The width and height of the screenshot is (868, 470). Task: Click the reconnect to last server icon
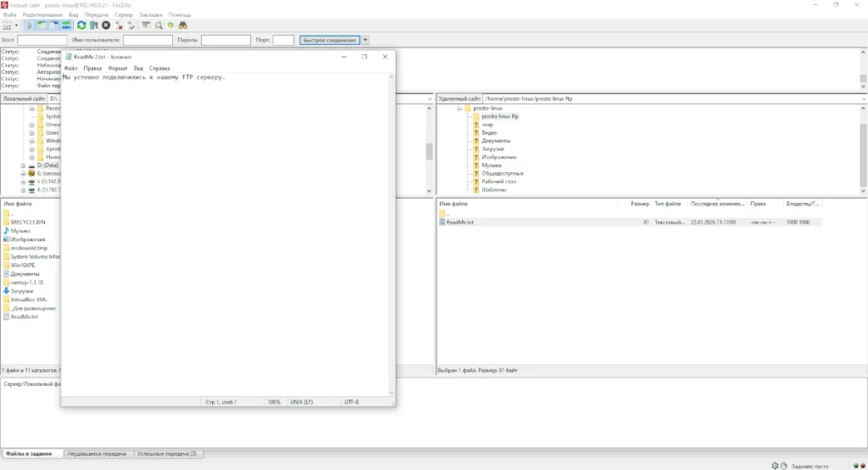(x=131, y=25)
